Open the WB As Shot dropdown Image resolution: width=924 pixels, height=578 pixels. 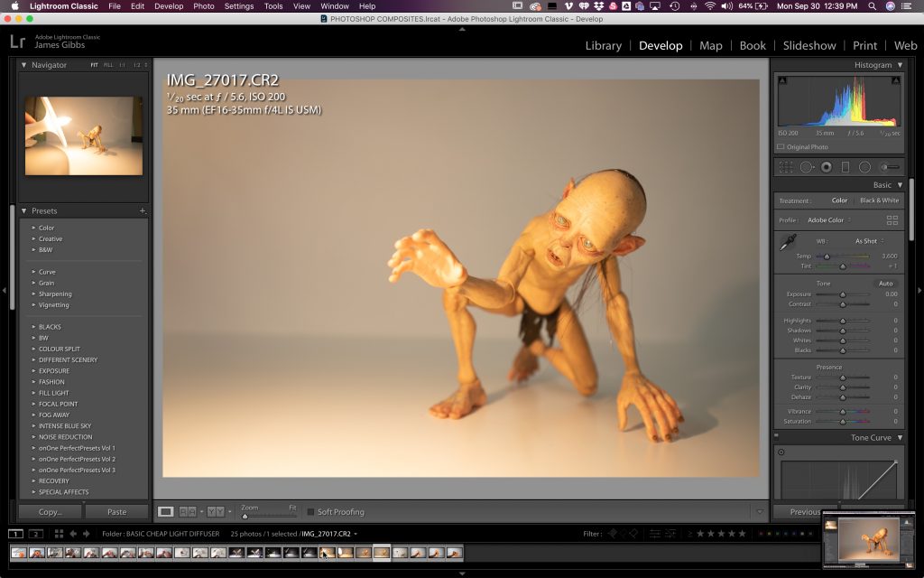click(870, 241)
